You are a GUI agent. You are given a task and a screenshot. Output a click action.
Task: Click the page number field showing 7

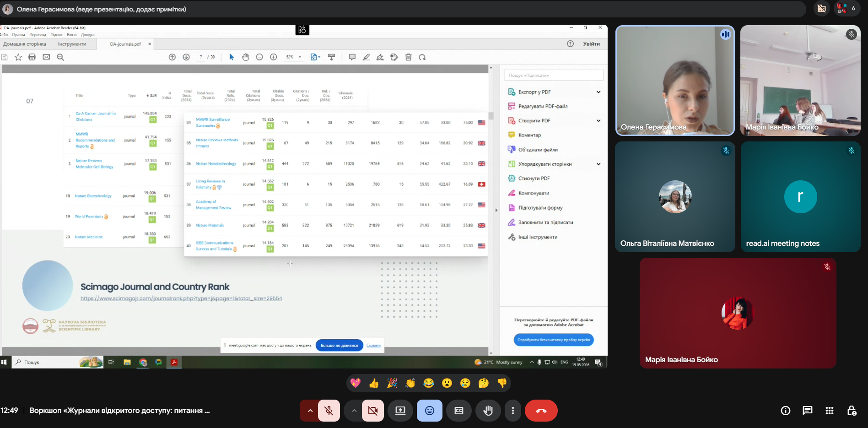201,57
